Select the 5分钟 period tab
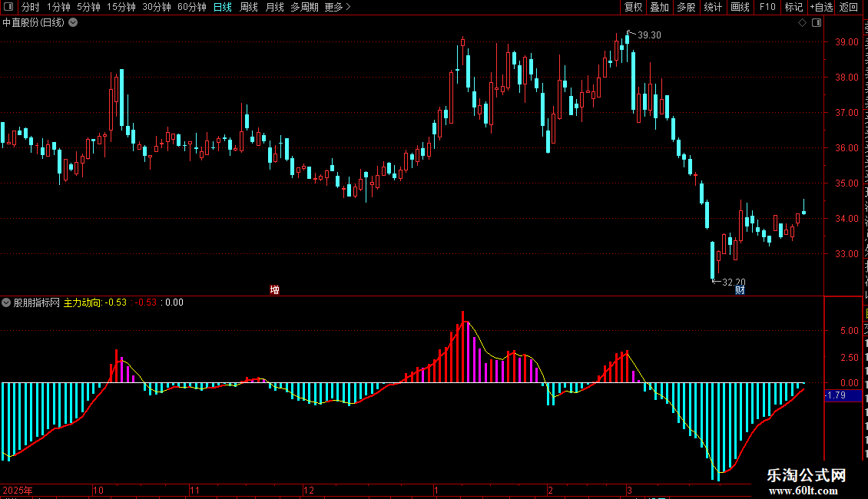The height and width of the screenshot is (499, 868). coord(88,7)
